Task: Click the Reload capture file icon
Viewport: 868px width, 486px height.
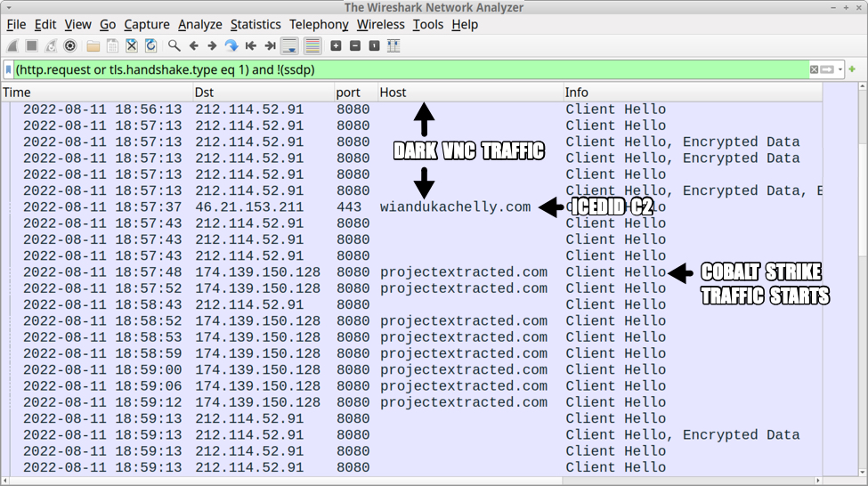Action: click(x=151, y=45)
